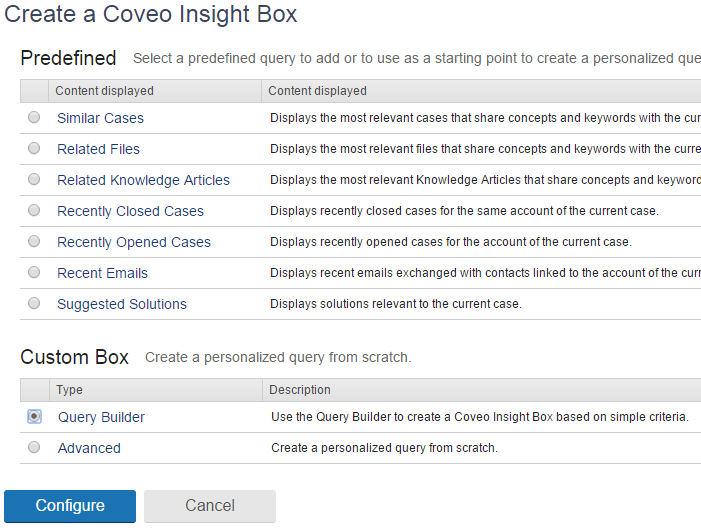Viewport: 701px width, 531px height.
Task: Click the Query Builder description text
Action: (x=480, y=417)
